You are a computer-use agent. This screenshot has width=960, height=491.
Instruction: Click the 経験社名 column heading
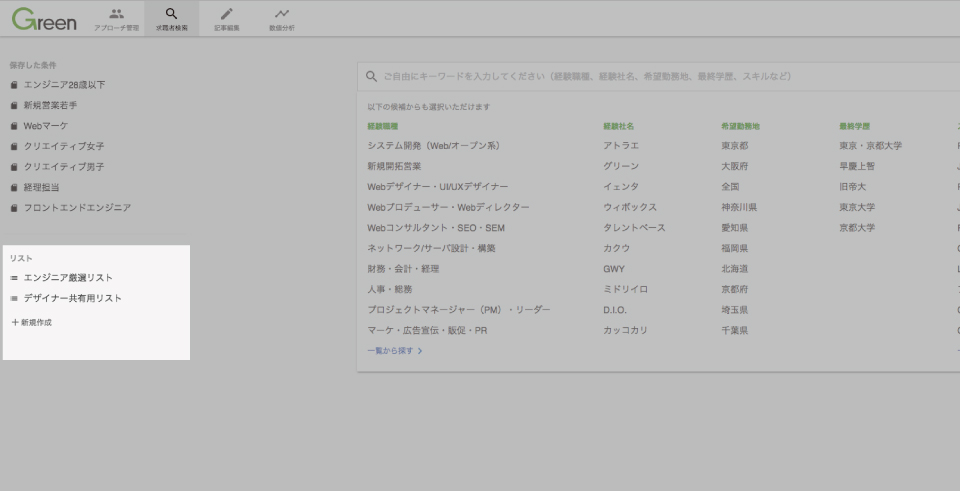point(618,126)
